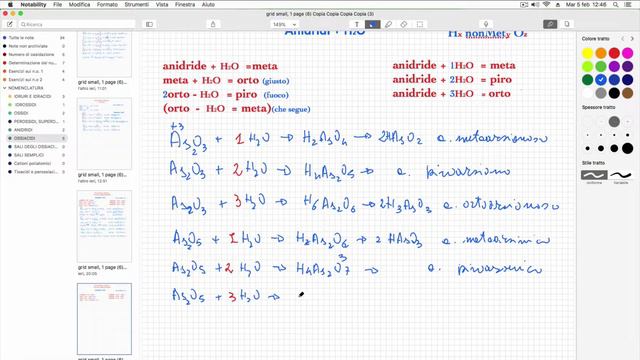640x360 pixels.
Task: Select the Highlighter tool
Action: (x=388, y=24)
